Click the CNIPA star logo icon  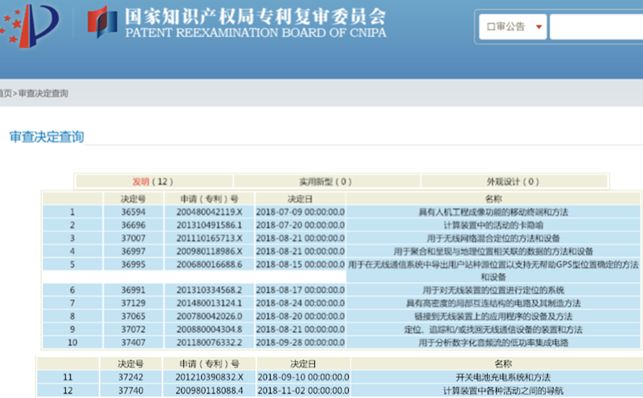[29, 25]
